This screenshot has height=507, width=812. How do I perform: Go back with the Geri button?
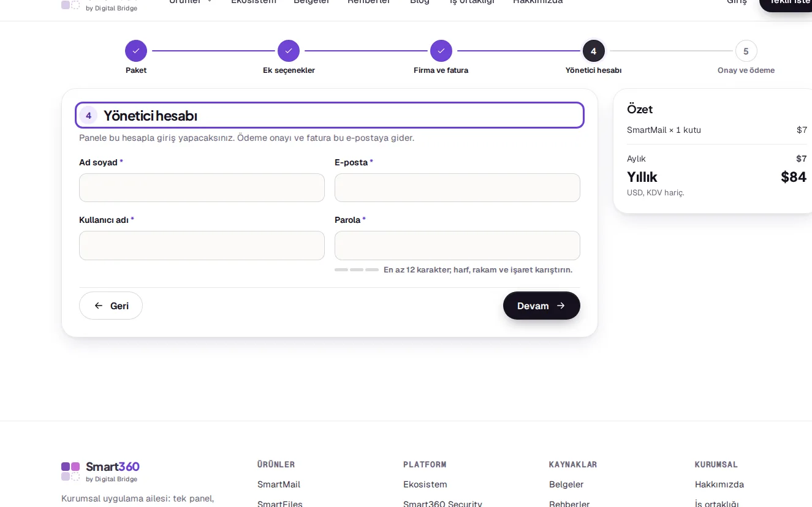tap(111, 306)
